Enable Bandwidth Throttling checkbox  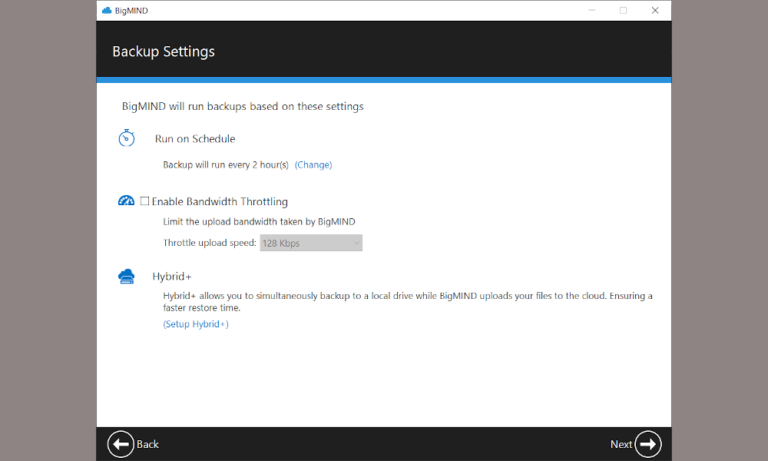pyautogui.click(x=144, y=201)
